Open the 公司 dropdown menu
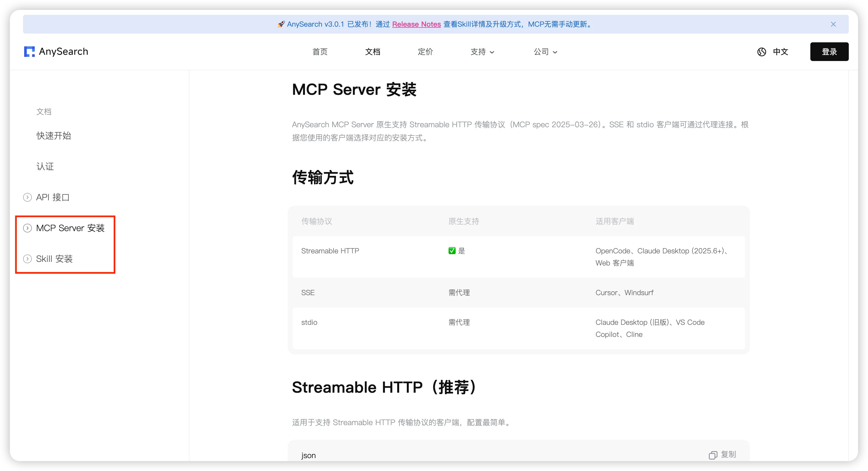The height and width of the screenshot is (471, 868). tap(545, 52)
